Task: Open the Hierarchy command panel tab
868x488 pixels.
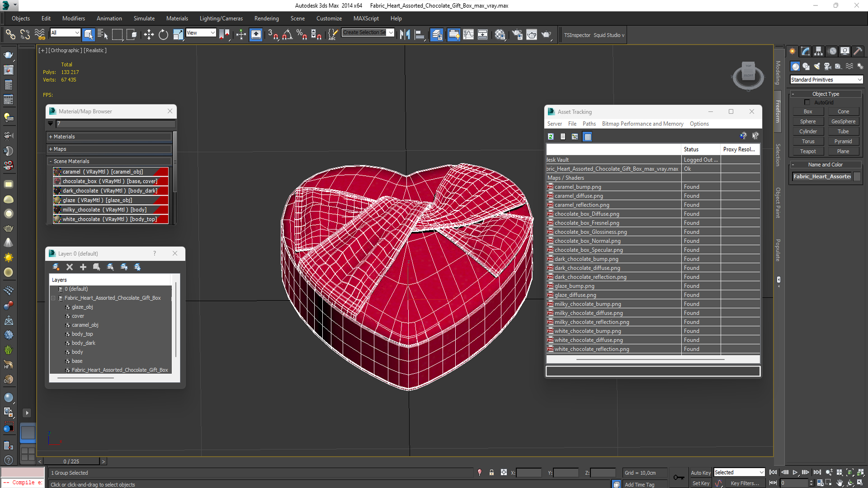Action: coord(818,51)
